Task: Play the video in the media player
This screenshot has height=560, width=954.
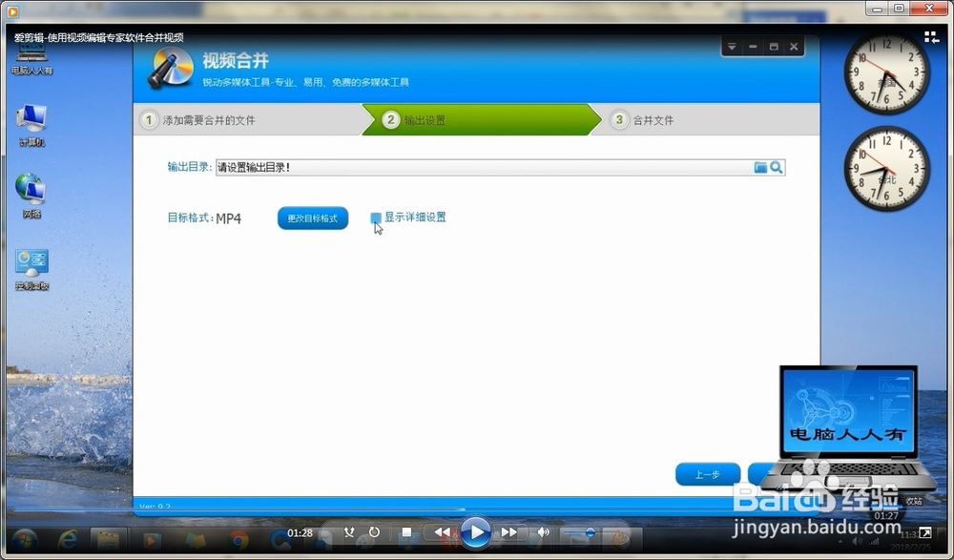Action: point(476,532)
